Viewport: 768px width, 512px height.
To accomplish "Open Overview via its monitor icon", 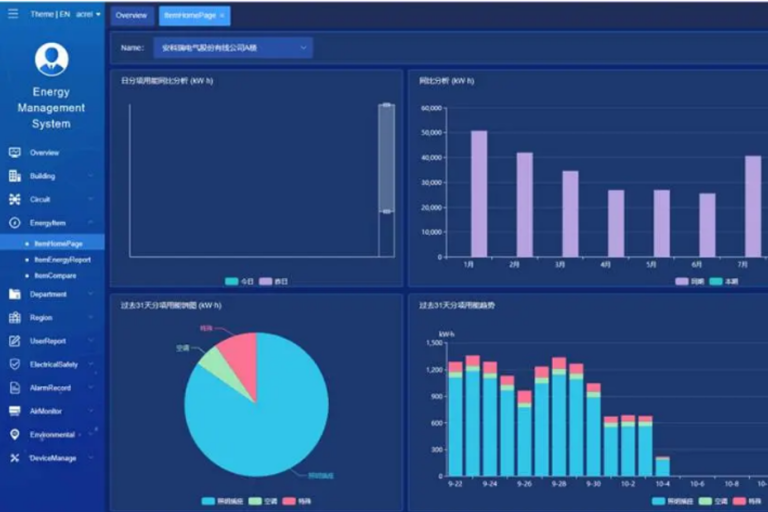I will coord(14,152).
